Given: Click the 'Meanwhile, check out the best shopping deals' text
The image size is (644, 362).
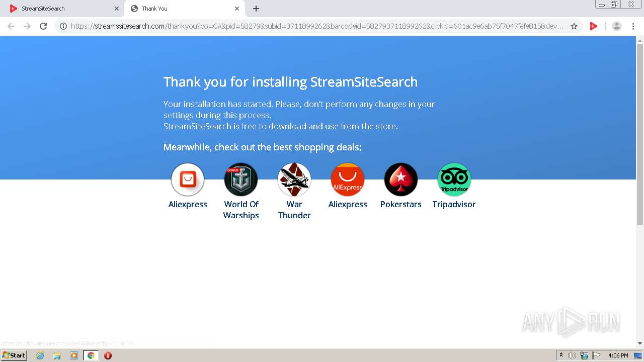Looking at the screenshot, I should coord(262,147).
